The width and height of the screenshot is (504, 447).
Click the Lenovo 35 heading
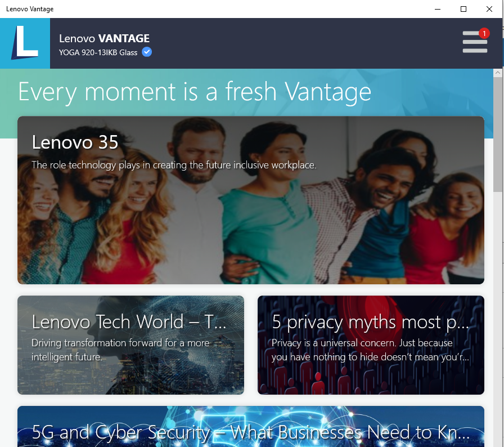coord(75,142)
